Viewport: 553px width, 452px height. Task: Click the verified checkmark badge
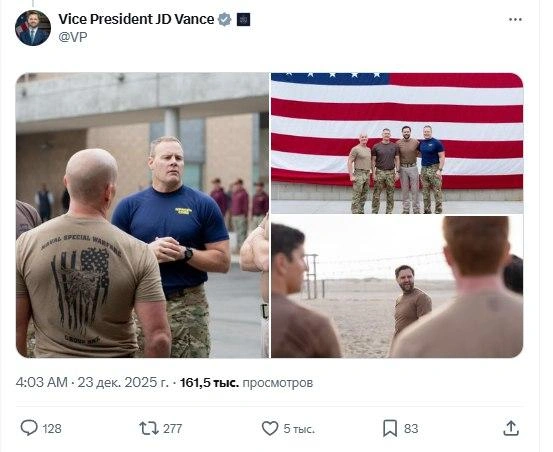[224, 19]
